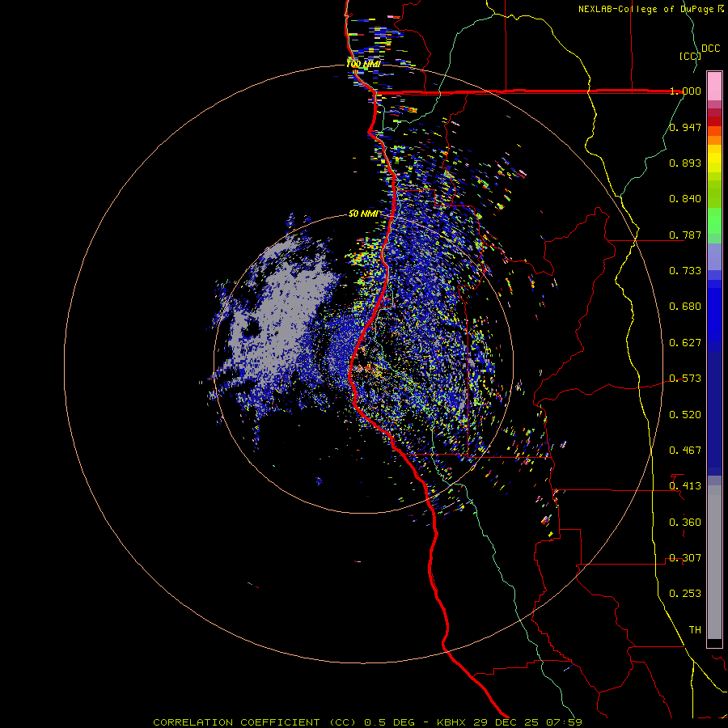The image size is (728, 728).
Task: Click the 0.467 legend value
Action: click(685, 451)
